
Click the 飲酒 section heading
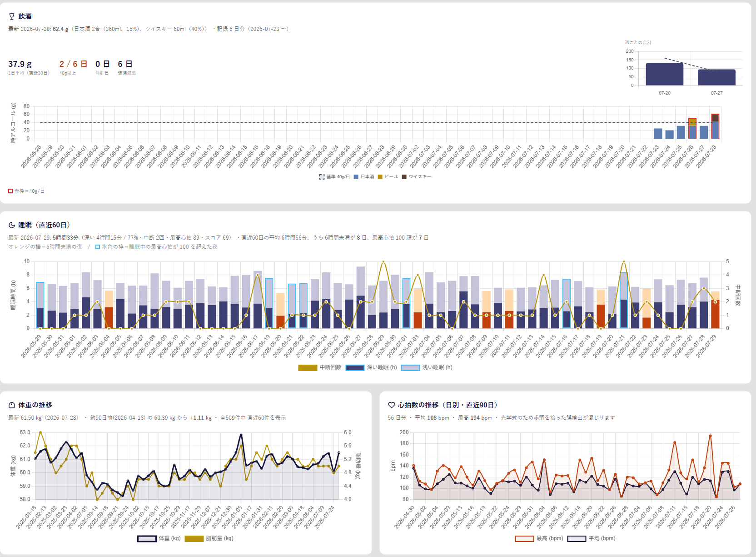tap(25, 16)
